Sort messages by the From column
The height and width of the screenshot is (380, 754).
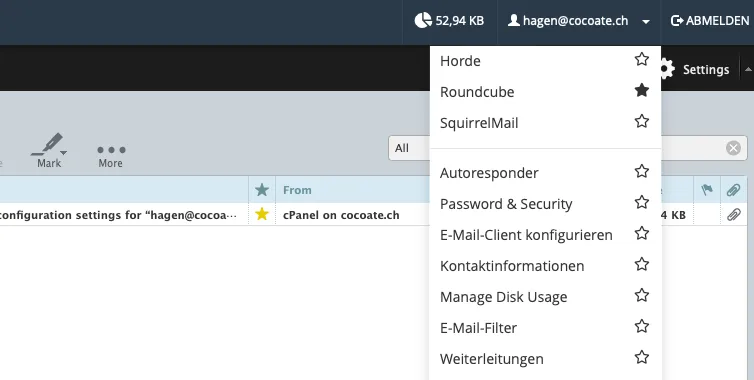click(x=297, y=190)
